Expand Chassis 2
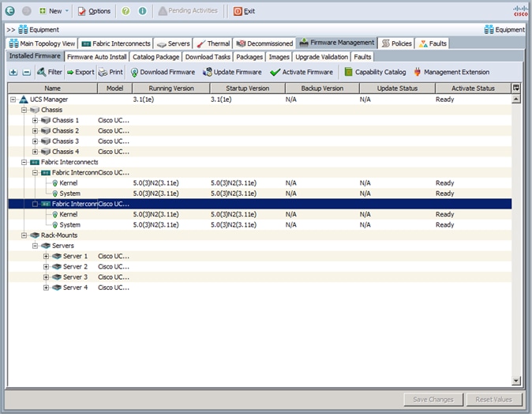532x414 pixels. click(x=35, y=130)
